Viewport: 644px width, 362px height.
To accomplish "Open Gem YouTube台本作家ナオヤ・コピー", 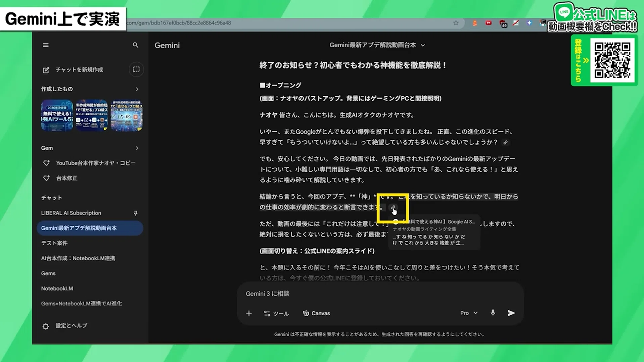I will tap(96, 163).
